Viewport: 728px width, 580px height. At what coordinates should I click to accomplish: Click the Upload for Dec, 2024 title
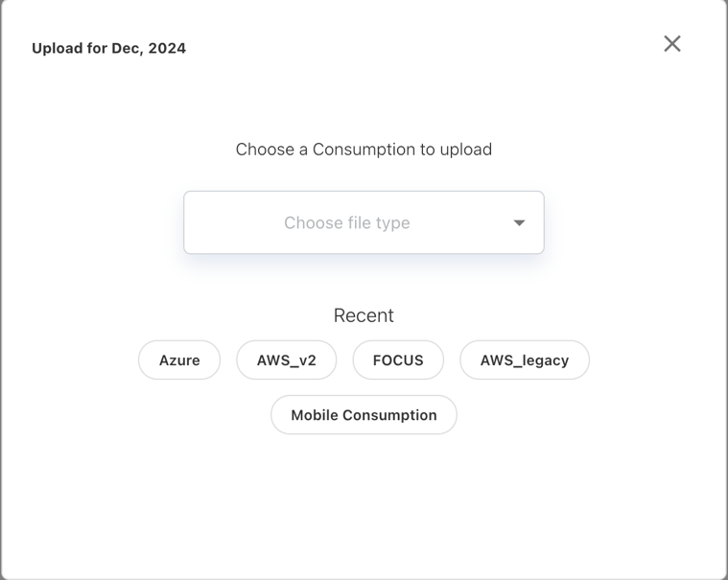click(108, 48)
